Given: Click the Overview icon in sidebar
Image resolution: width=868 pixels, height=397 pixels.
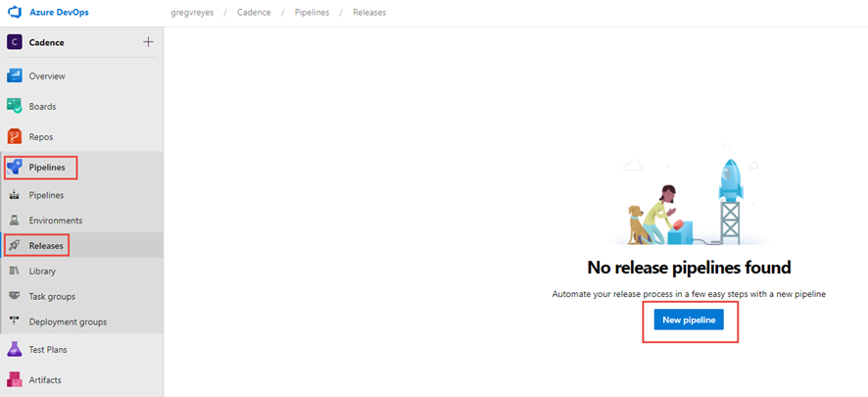Looking at the screenshot, I should pos(15,75).
